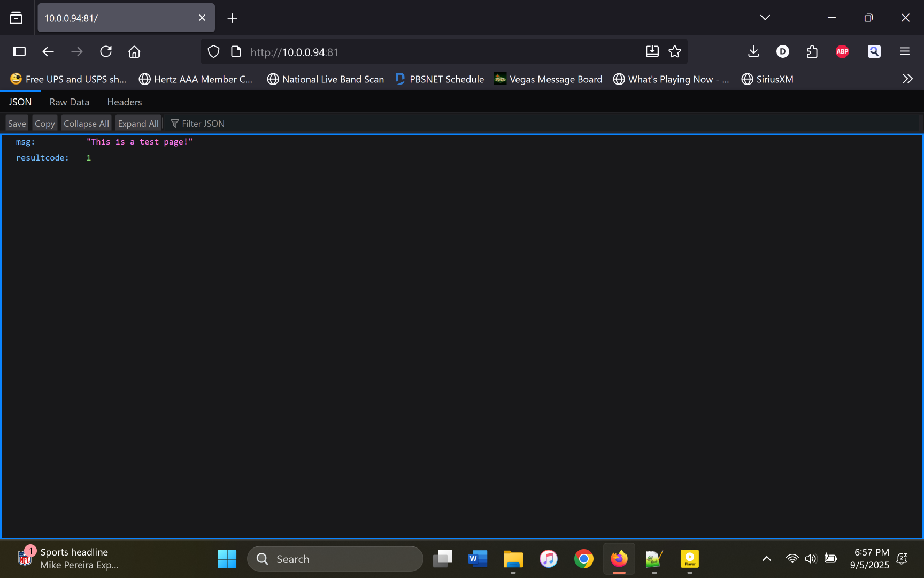Open the Firefox View icon
The width and height of the screenshot is (924, 578).
16,18
